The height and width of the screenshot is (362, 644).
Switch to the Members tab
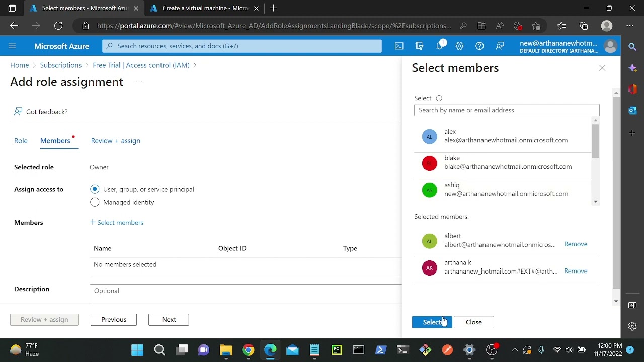(55, 141)
